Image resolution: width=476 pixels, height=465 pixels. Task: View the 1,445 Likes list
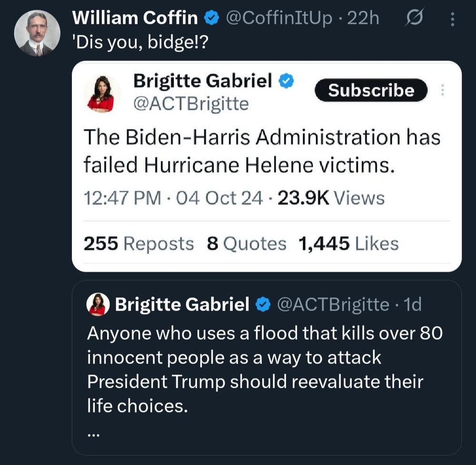[348, 243]
